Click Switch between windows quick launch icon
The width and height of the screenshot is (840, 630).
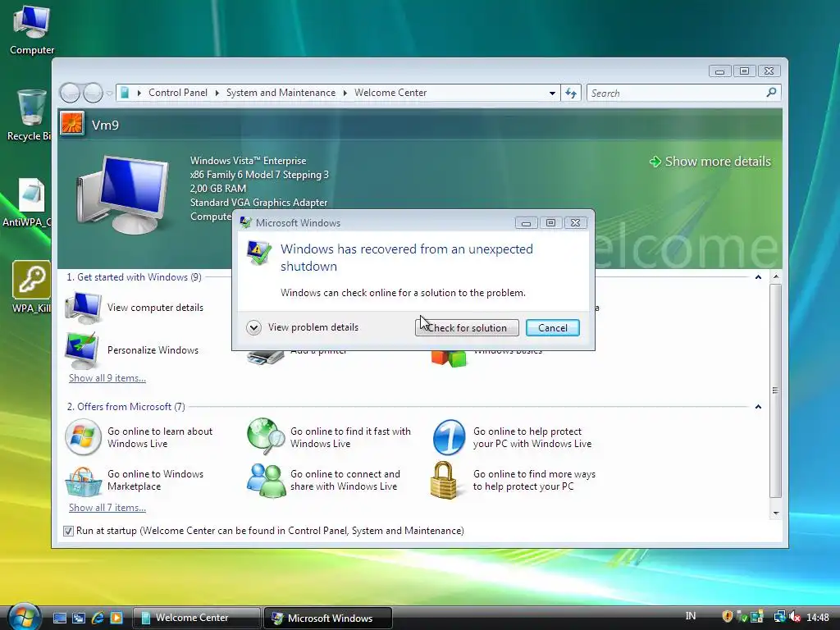(x=79, y=619)
